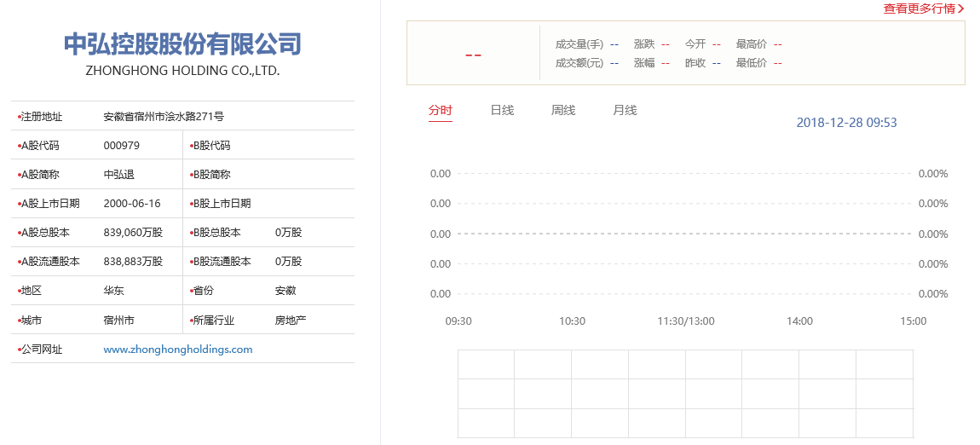Switch to the 分时 chart tab
The width and height of the screenshot is (980, 445).
pyautogui.click(x=441, y=110)
